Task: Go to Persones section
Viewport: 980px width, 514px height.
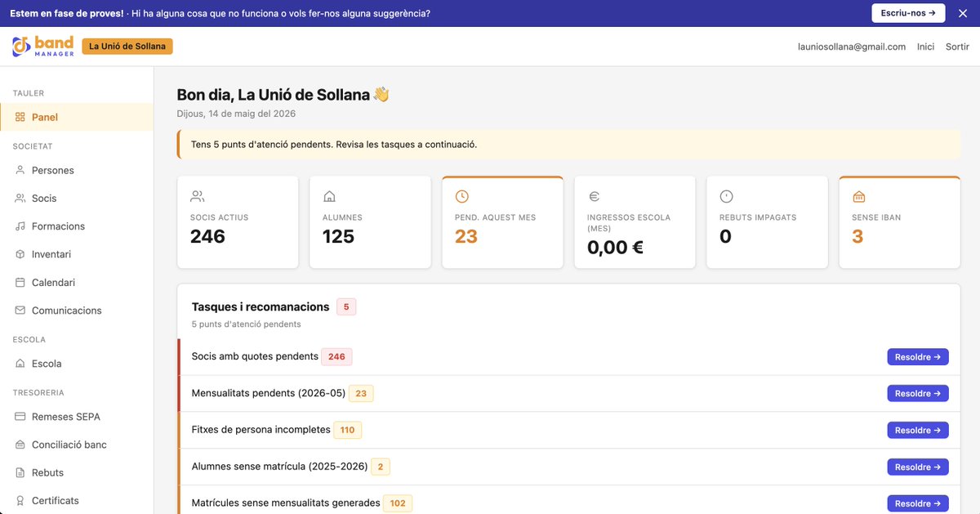Action: 77,170
